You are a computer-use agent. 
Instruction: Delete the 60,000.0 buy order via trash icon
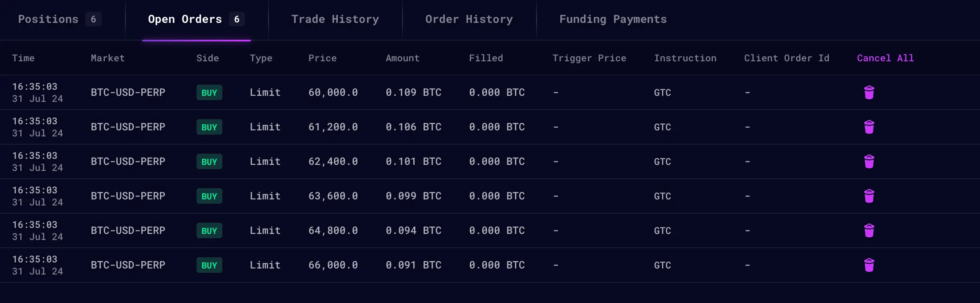click(x=869, y=92)
